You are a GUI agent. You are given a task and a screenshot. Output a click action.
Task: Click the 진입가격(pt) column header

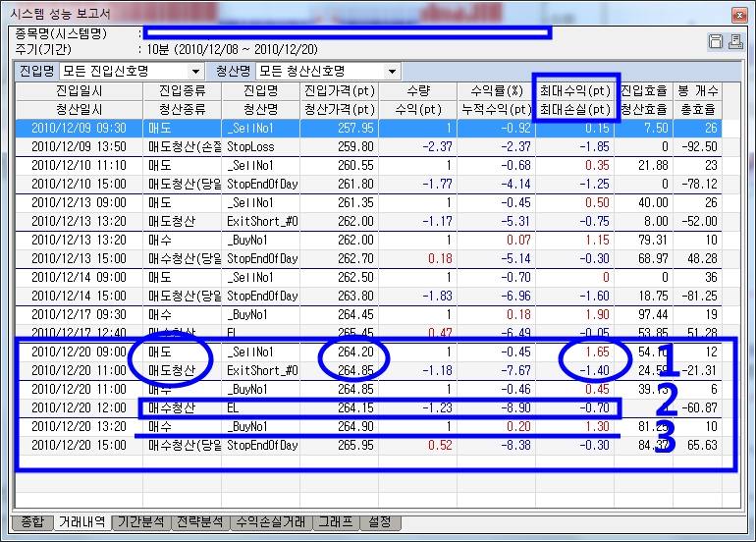(339, 91)
